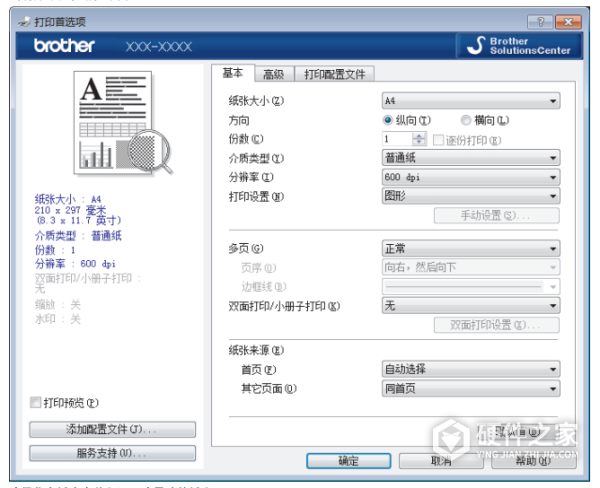Click the printer icon in title bar
The height and width of the screenshot is (488, 600).
24,22
